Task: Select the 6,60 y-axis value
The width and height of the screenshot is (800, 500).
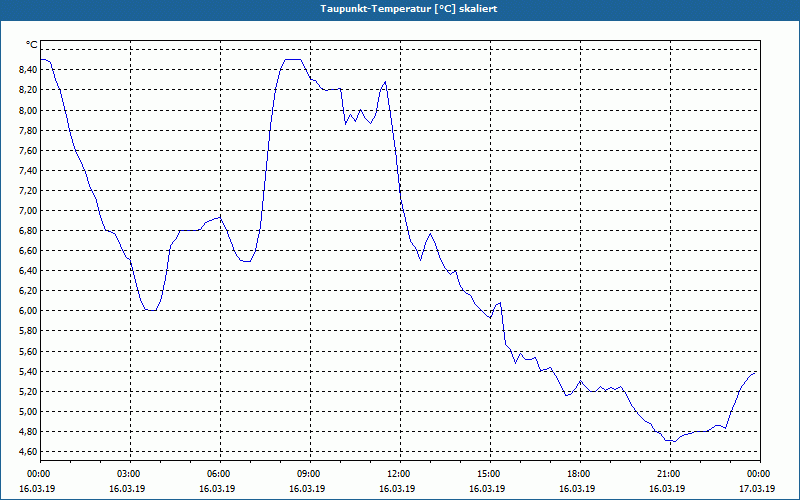Action: [x=28, y=251]
